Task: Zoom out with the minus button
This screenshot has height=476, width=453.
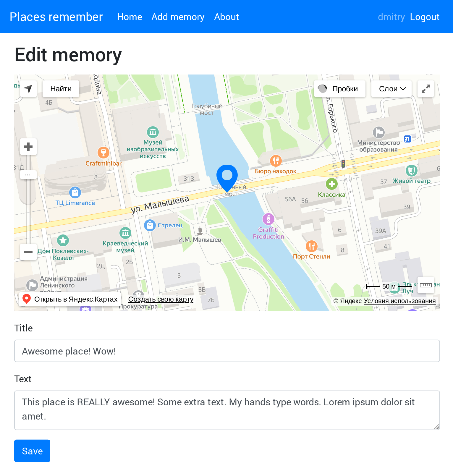Action: click(x=28, y=252)
